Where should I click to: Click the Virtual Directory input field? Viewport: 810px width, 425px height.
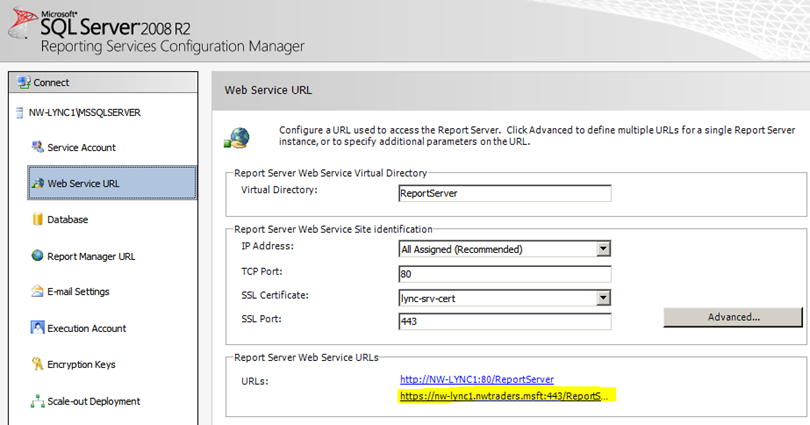(x=505, y=193)
